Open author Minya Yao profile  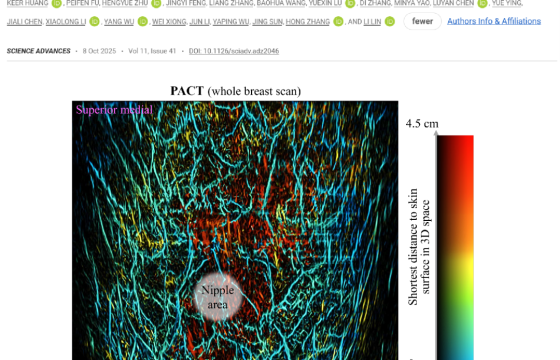pyautogui.click(x=411, y=3)
